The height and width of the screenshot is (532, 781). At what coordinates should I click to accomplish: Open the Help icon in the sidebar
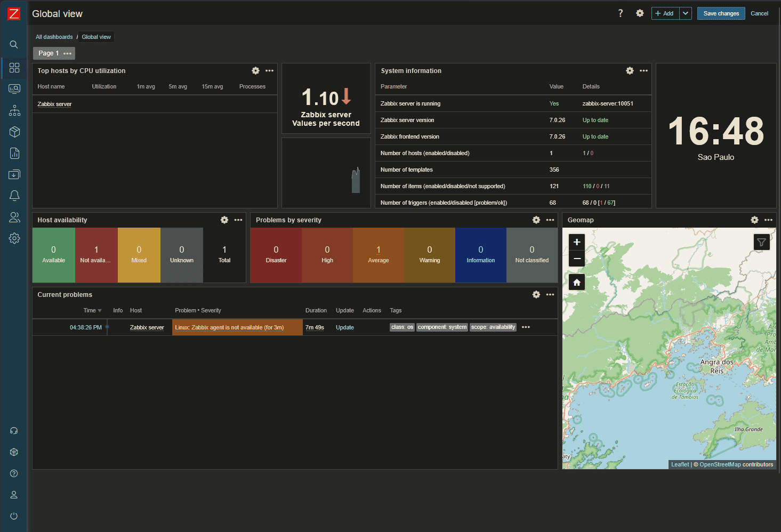click(x=14, y=473)
